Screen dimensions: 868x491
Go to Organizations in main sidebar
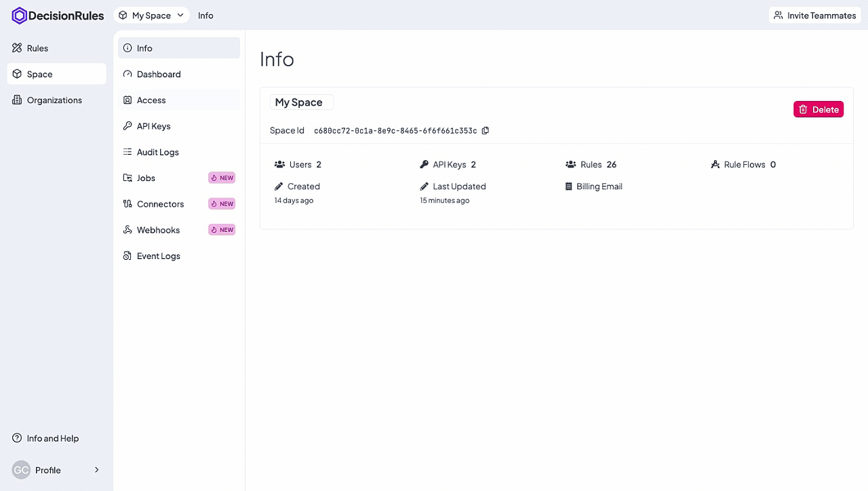coord(54,100)
